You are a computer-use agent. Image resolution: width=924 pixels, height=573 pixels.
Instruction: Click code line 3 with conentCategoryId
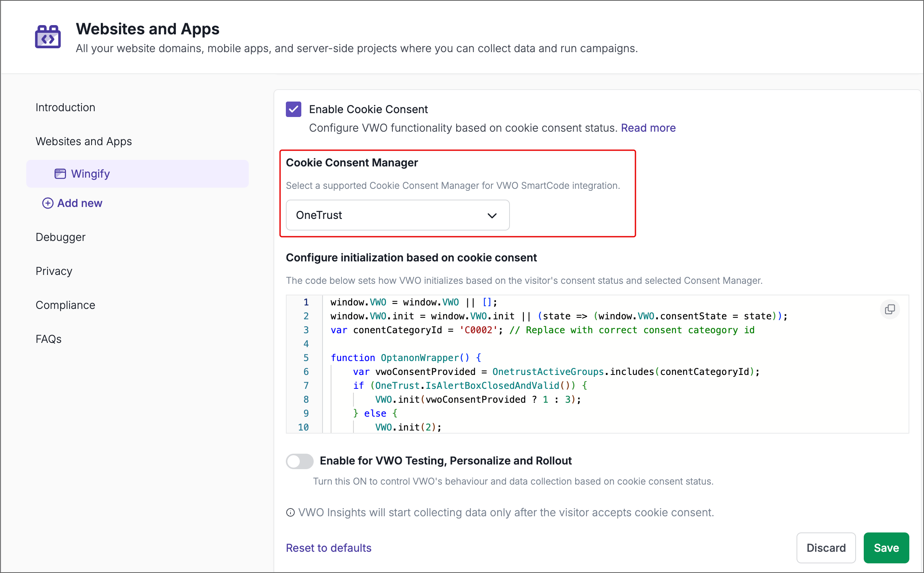542,330
